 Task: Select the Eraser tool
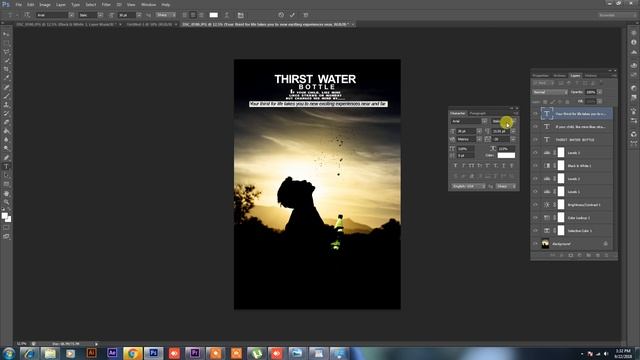(6, 122)
